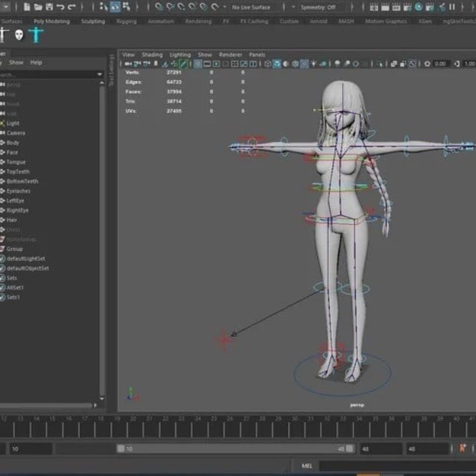Toggle the resolution gate icon in panel toolbar
476x476 pixels.
pos(216,64)
